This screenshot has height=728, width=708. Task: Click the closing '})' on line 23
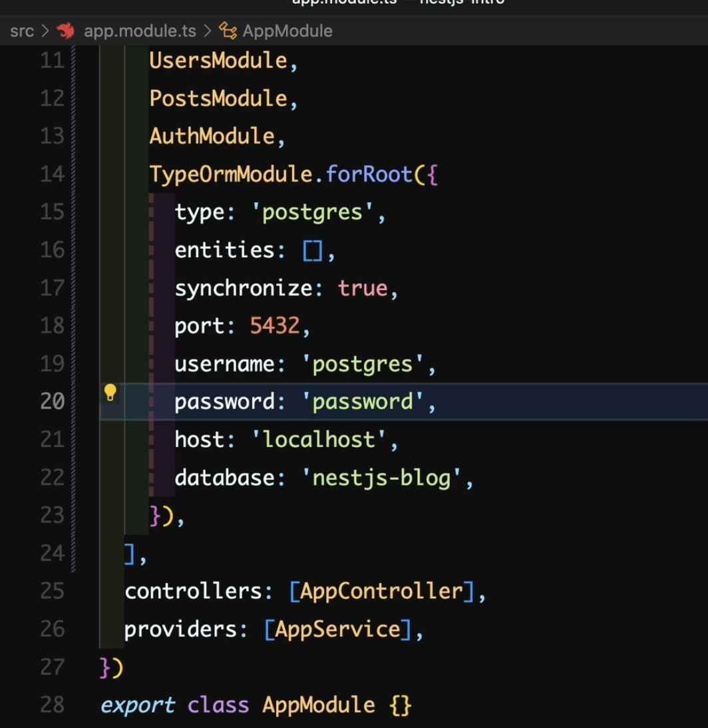click(162, 516)
